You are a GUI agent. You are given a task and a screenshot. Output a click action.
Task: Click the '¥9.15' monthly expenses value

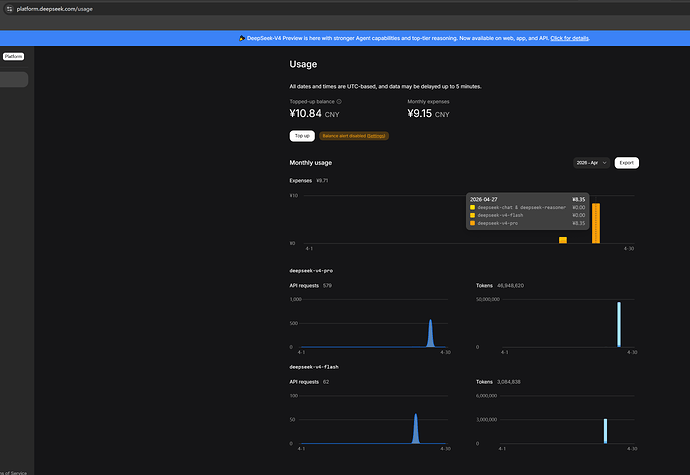pos(419,114)
